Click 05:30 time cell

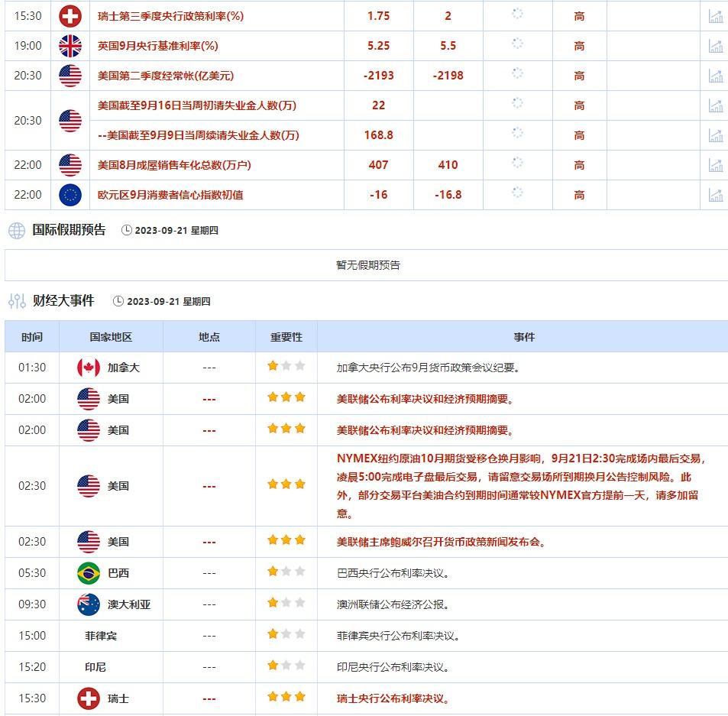(32, 573)
